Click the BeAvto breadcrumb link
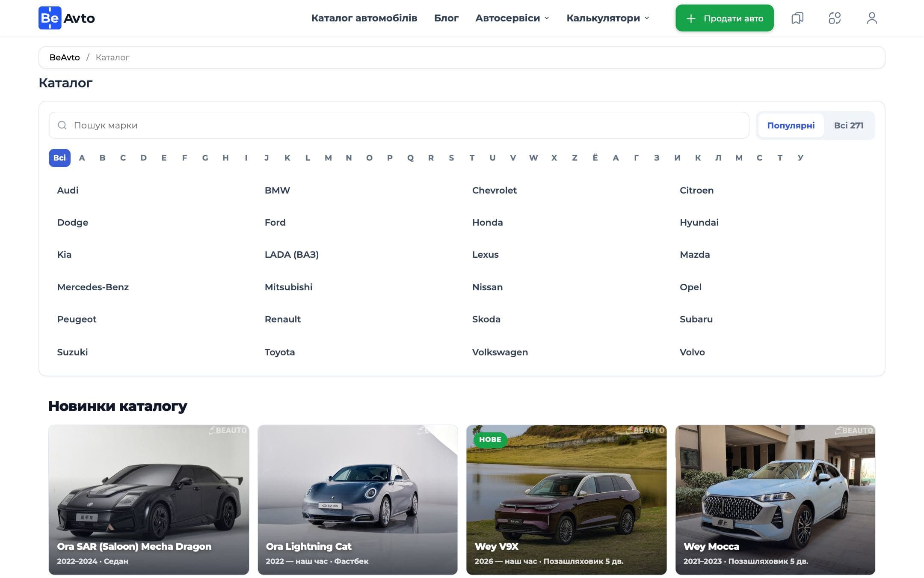Screen dimensions: 924x578 pos(65,57)
